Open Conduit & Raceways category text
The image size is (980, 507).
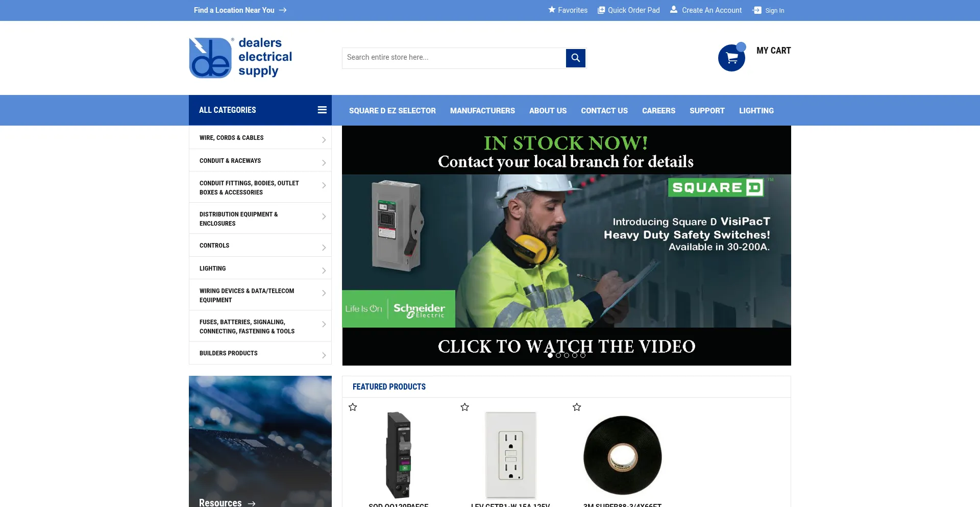click(x=230, y=161)
